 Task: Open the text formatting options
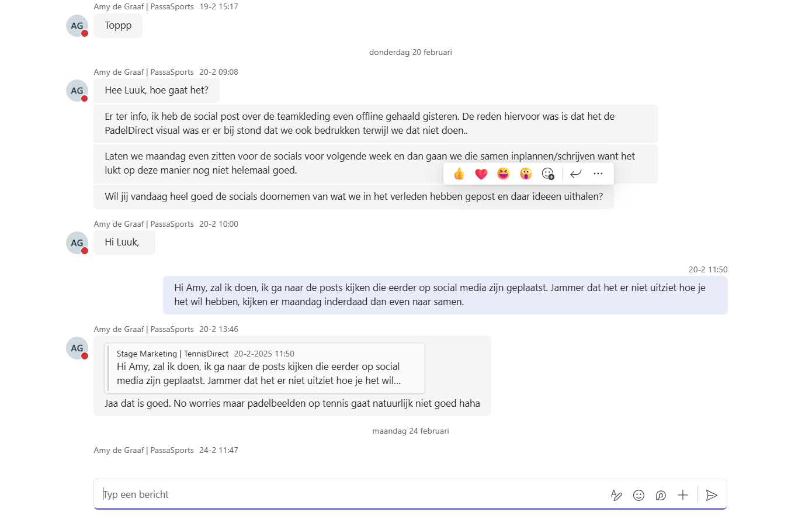tap(616, 495)
